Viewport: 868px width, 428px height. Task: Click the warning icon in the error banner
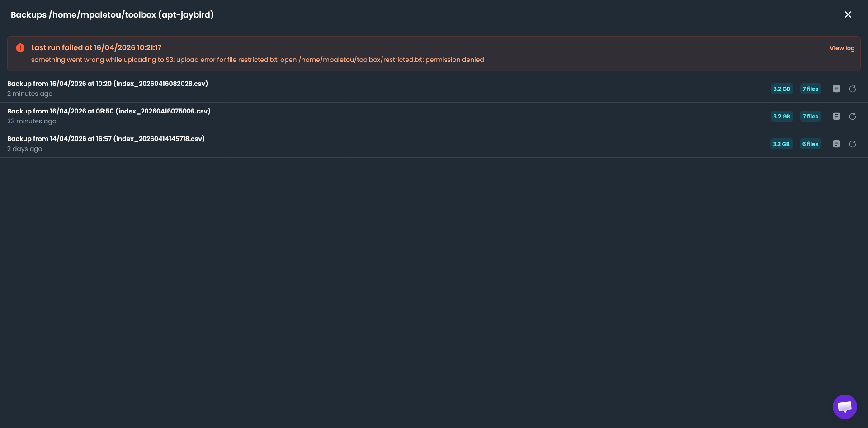(20, 47)
